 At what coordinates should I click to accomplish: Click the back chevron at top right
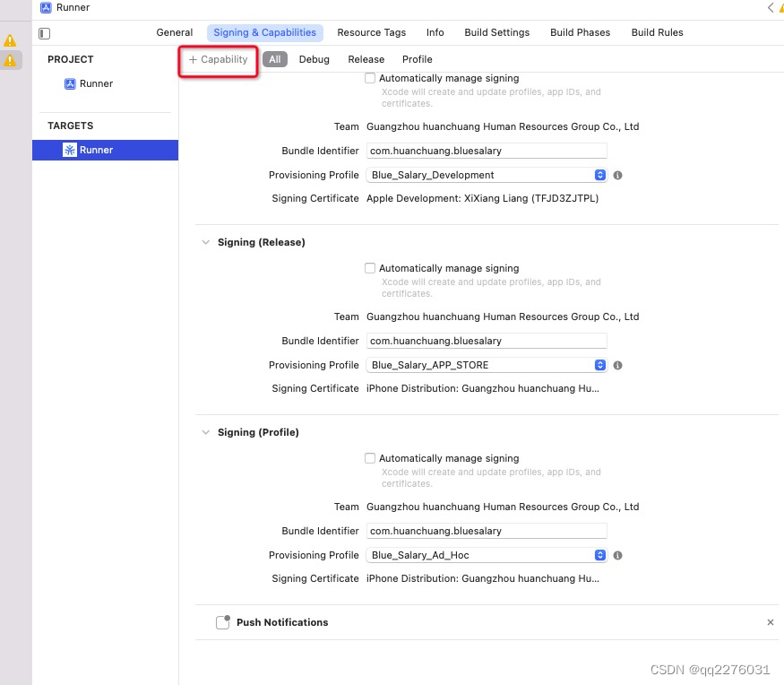click(771, 7)
